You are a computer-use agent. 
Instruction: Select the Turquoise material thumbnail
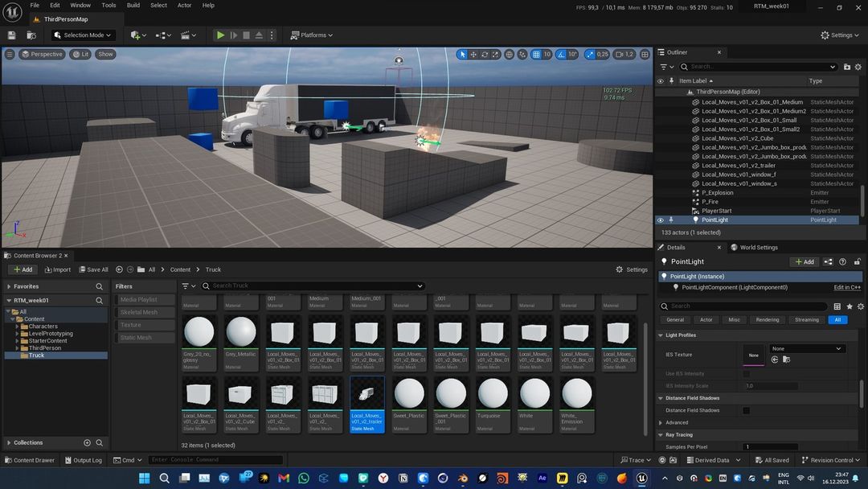[x=493, y=405]
